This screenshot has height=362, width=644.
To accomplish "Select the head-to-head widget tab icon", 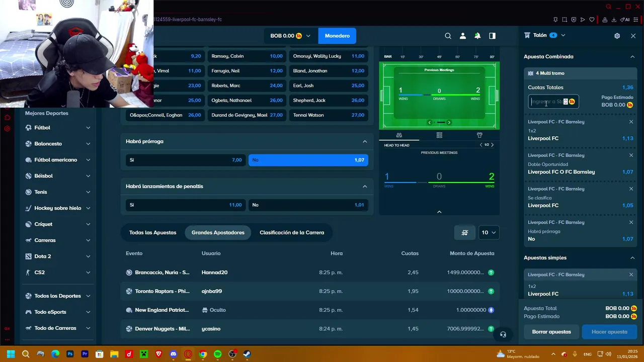I will [x=399, y=135].
